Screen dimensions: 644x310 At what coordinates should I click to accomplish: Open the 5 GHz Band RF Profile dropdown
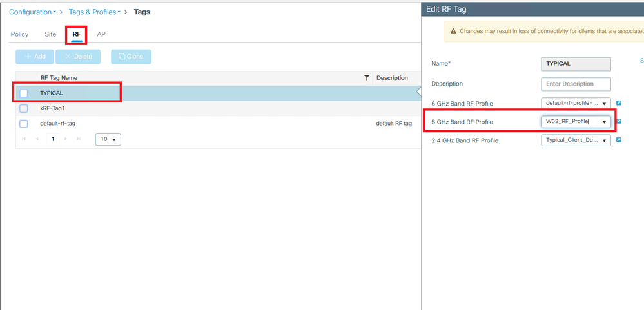pos(576,122)
